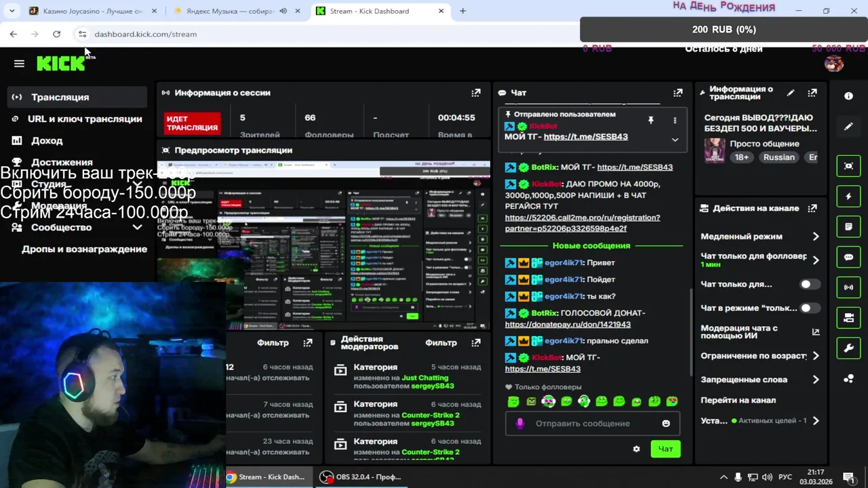Click the 18+ tag
The width and height of the screenshot is (868, 488).
[x=742, y=157]
